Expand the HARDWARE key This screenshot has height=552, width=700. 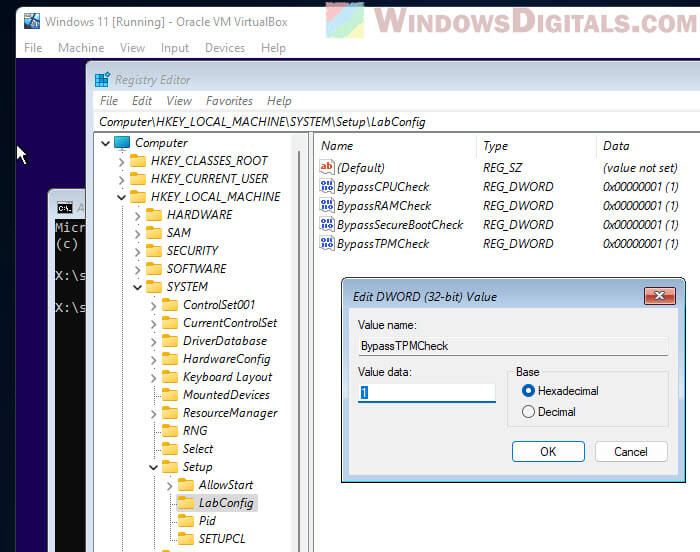point(138,216)
